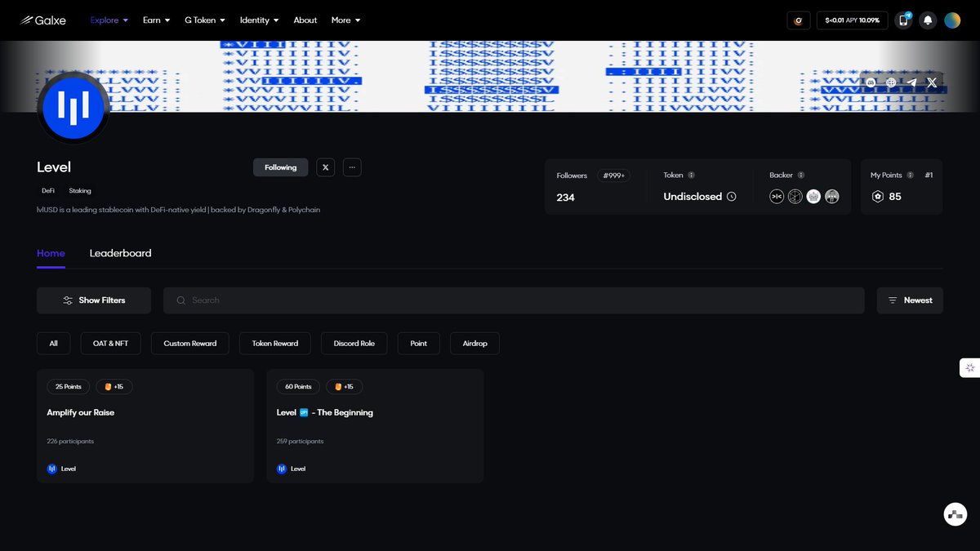
Task: Click the 60 Points reward badge
Action: point(298,387)
